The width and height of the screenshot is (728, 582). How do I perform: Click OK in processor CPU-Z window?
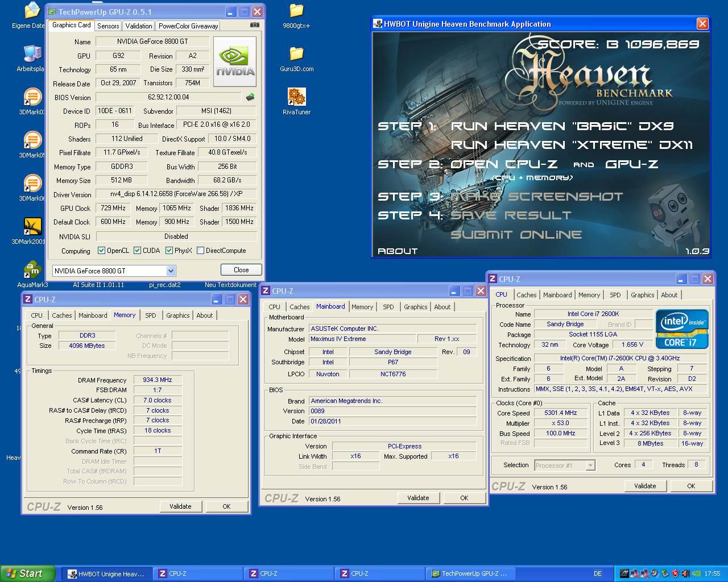coord(691,486)
